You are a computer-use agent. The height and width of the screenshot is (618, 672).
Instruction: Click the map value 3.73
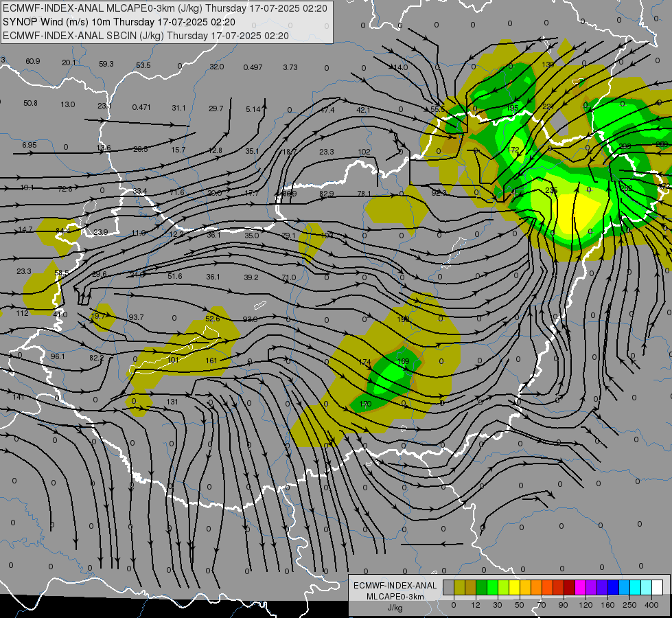[x=290, y=67]
